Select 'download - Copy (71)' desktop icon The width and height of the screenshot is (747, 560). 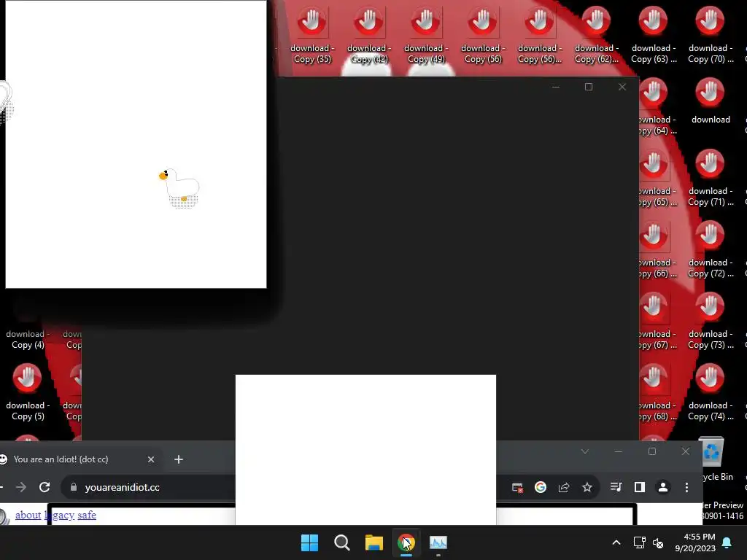coord(711,179)
